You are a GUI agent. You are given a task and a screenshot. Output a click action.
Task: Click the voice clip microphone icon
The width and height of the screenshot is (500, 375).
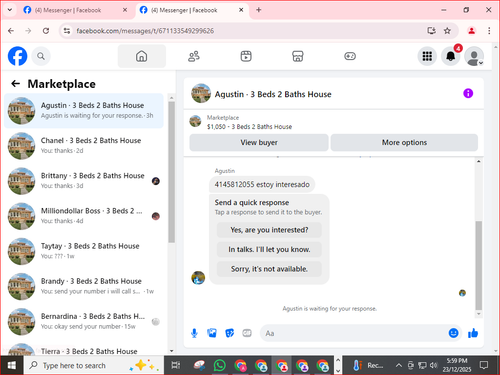point(194,333)
